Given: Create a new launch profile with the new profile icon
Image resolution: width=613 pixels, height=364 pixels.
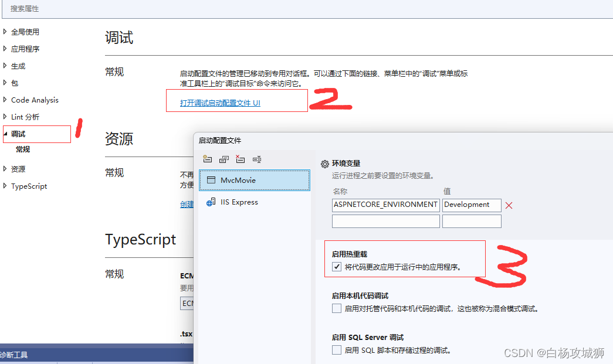Looking at the screenshot, I should [x=208, y=159].
